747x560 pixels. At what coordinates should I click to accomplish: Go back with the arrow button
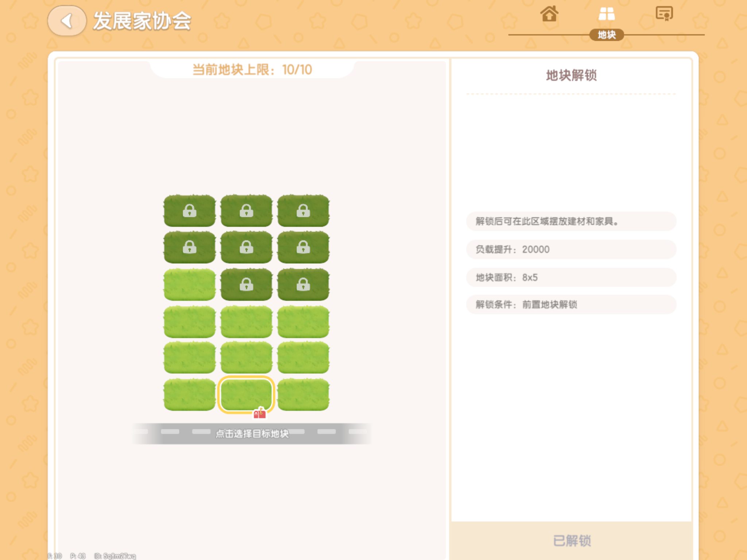67,21
